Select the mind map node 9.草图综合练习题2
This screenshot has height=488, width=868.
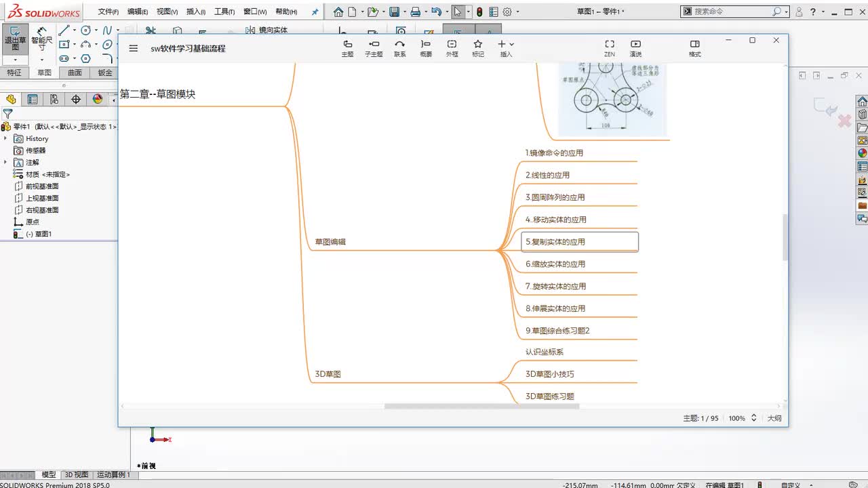557,331
